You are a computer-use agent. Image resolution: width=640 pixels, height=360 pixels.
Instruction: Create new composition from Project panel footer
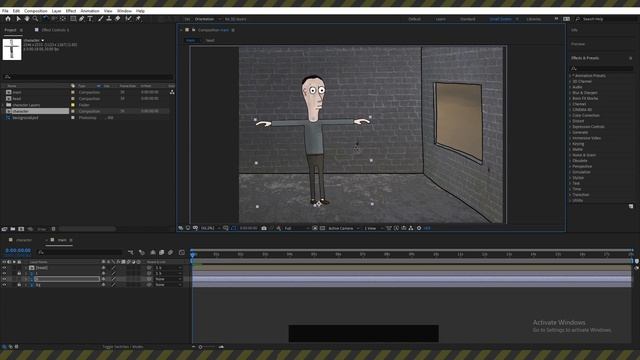[x=21, y=229]
